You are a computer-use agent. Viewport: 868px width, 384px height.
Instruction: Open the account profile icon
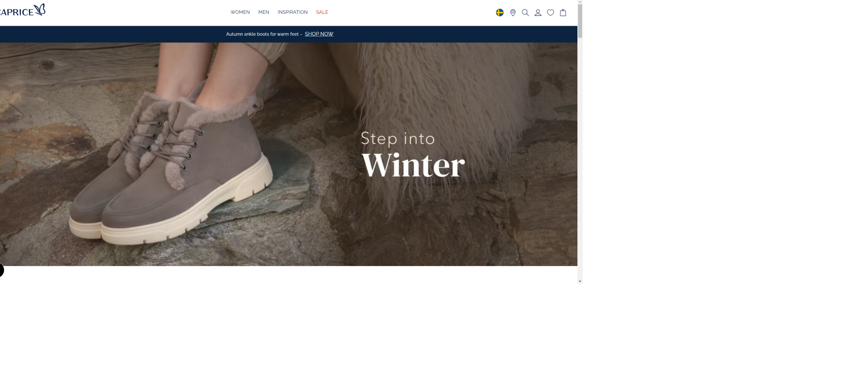point(538,13)
